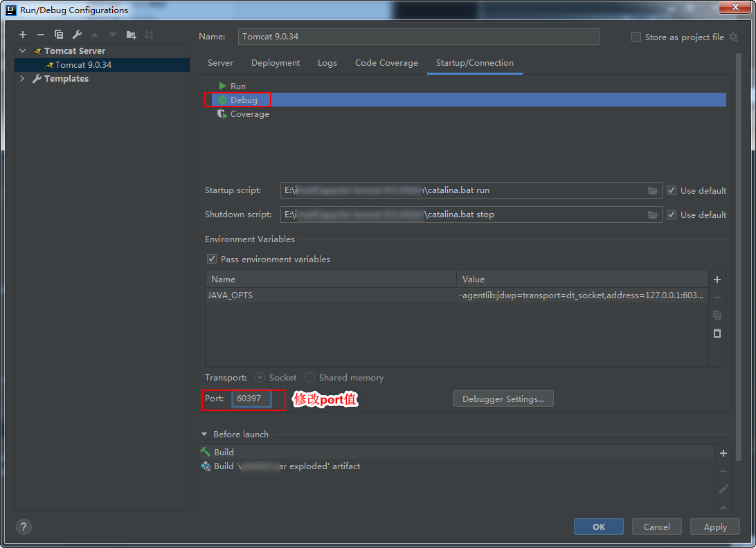Toggle Use default for Shutdown script
Viewport: 756px width, 548px height.
pyautogui.click(x=671, y=214)
